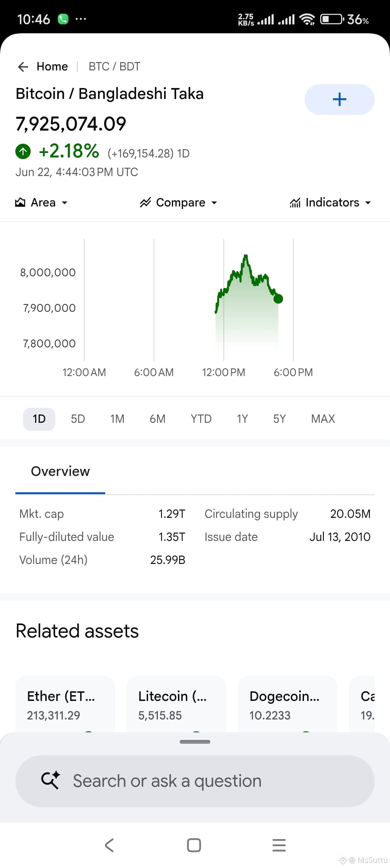Image resolution: width=390 pixels, height=868 pixels.
Task: Tap the Mkt. cap 1.29T value
Action: (172, 514)
